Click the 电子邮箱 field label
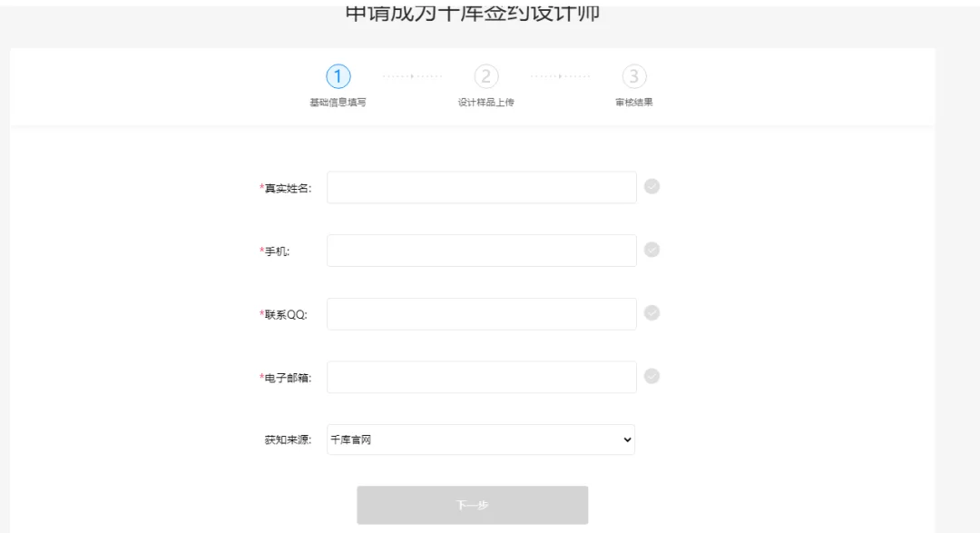 click(288, 378)
